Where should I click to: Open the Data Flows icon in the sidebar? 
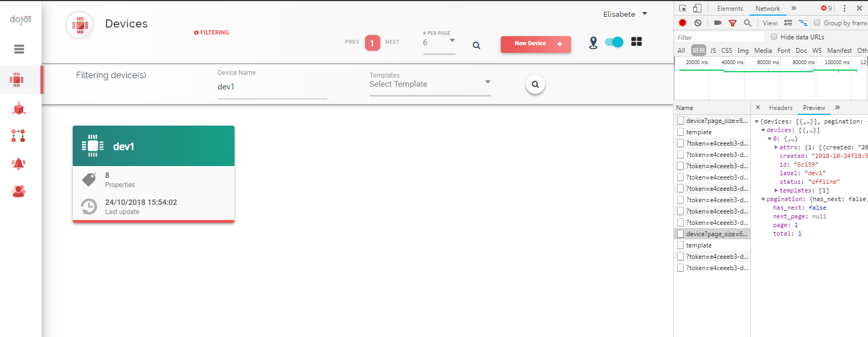(x=18, y=136)
